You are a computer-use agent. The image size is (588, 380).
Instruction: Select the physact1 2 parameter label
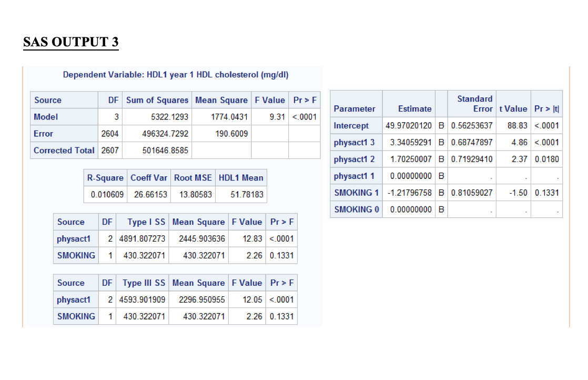pyautogui.click(x=354, y=159)
